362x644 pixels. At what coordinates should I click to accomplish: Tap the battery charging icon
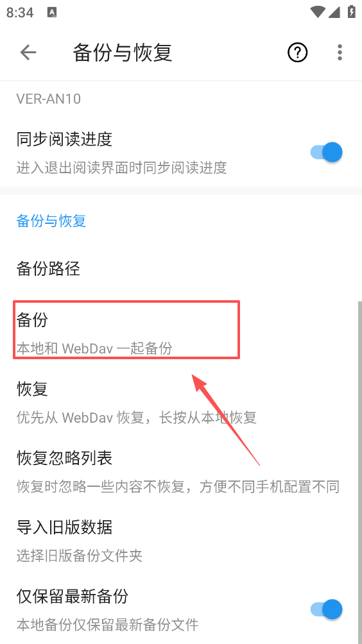click(351, 12)
